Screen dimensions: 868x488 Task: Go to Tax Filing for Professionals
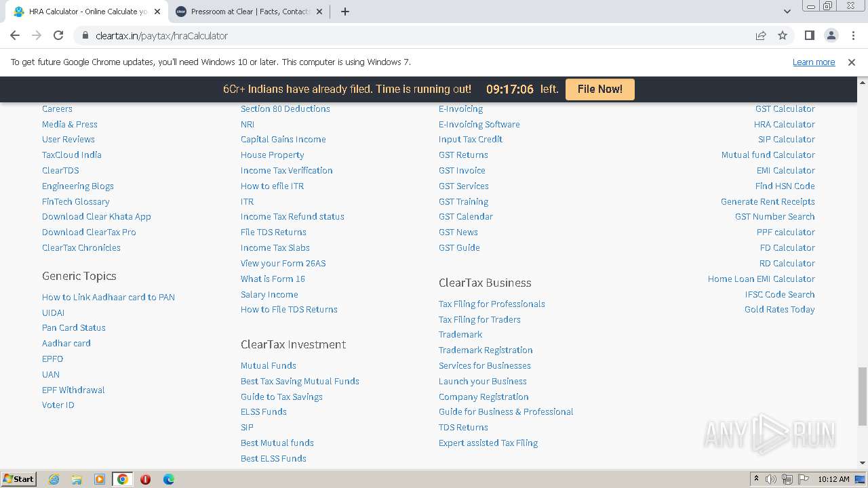click(x=492, y=304)
